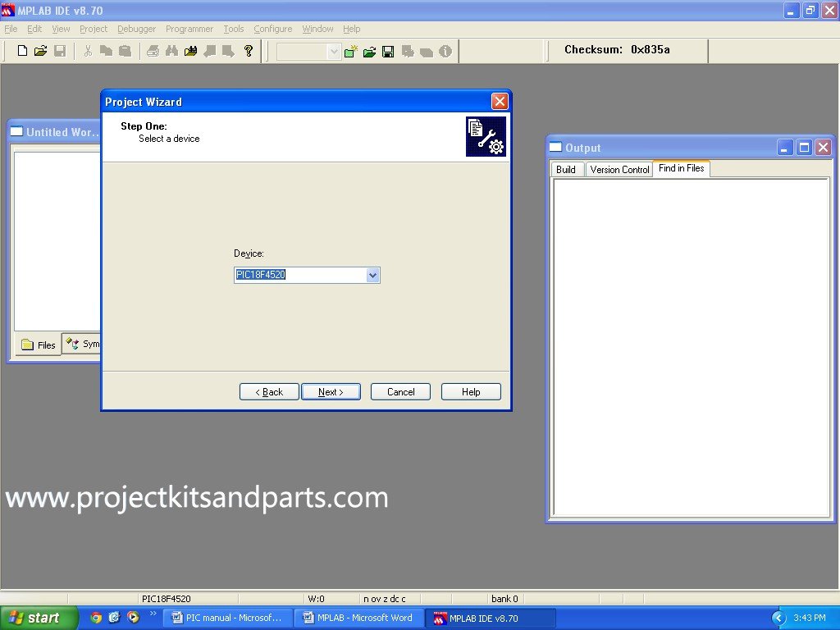Switch to PIC manual Word taskbar window
This screenshot has height=630, width=840.
coord(227,618)
